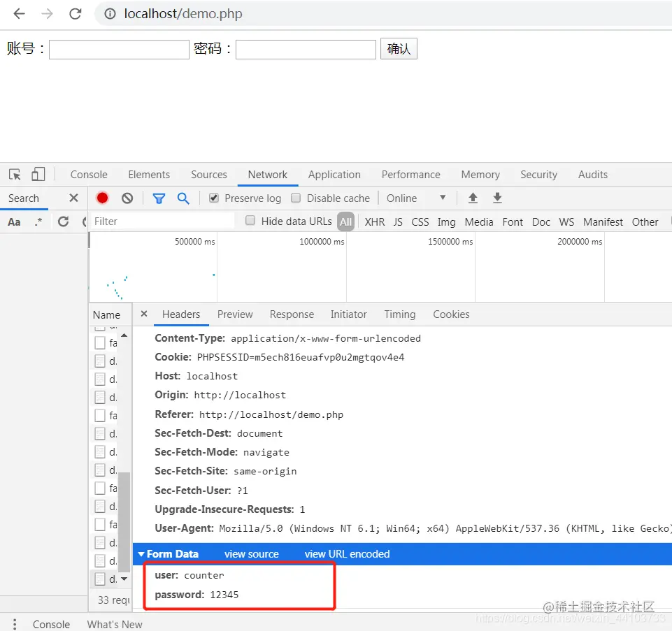Open Console tab in bottom drawer
The height and width of the screenshot is (631, 672).
pyautogui.click(x=51, y=624)
